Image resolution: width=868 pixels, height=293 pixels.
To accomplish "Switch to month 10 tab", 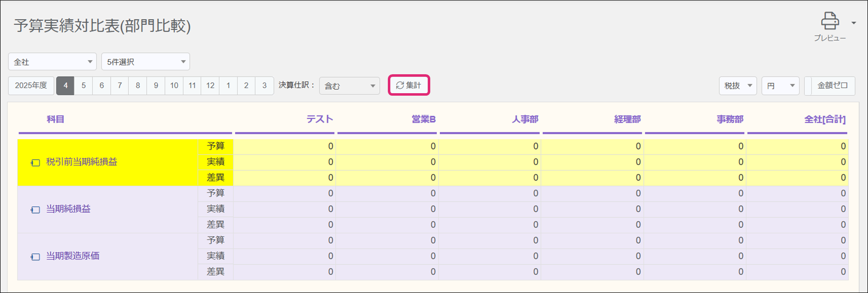I will [x=174, y=86].
